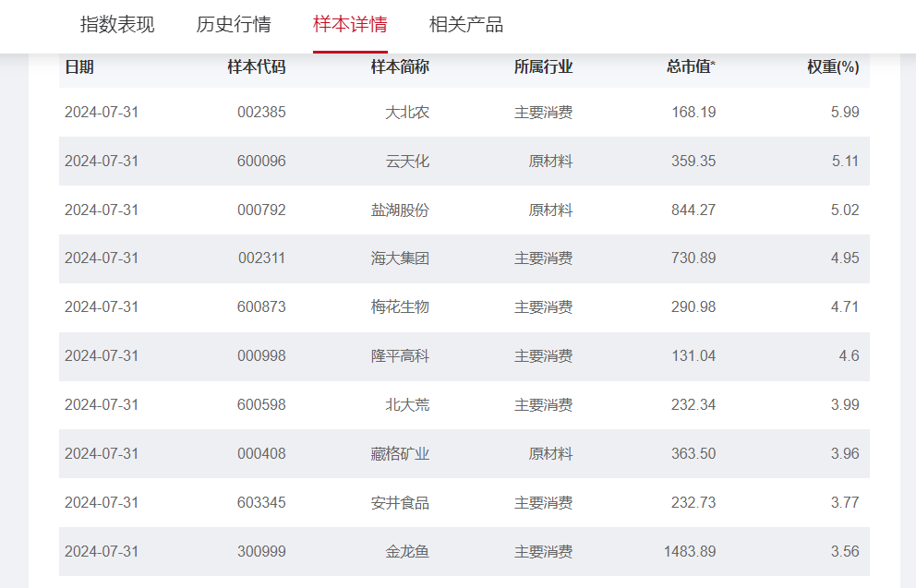916x588 pixels.
Task: Switch to the 指数表现 tab
Action: click(117, 25)
